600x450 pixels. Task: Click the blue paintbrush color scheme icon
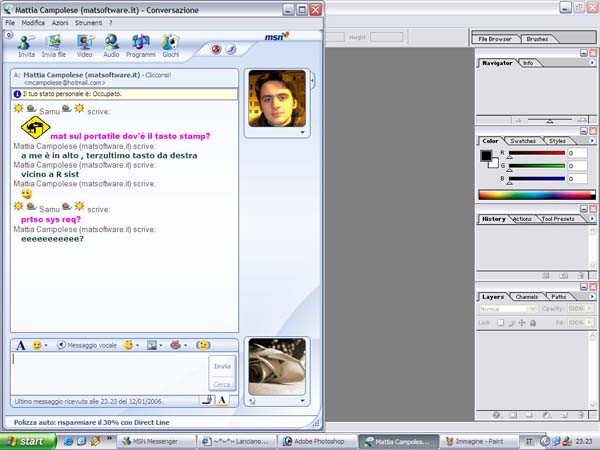pos(230,49)
